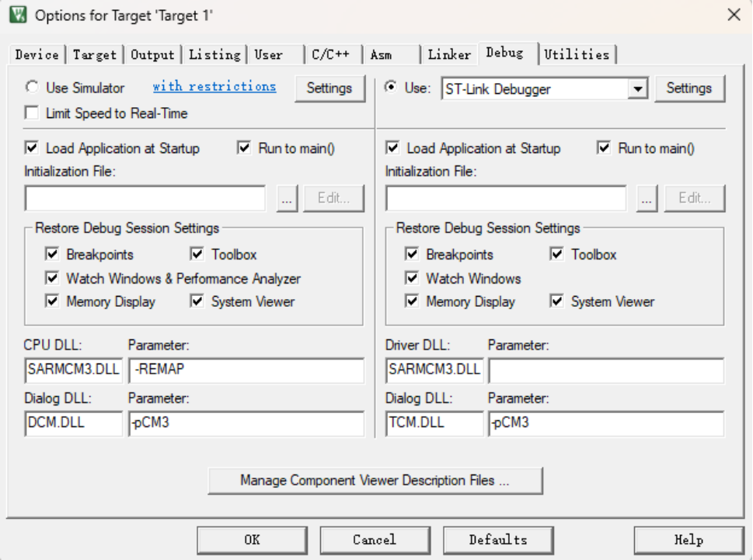This screenshot has width=753, height=560.
Task: Click the Driver DLL field
Action: [434, 370]
